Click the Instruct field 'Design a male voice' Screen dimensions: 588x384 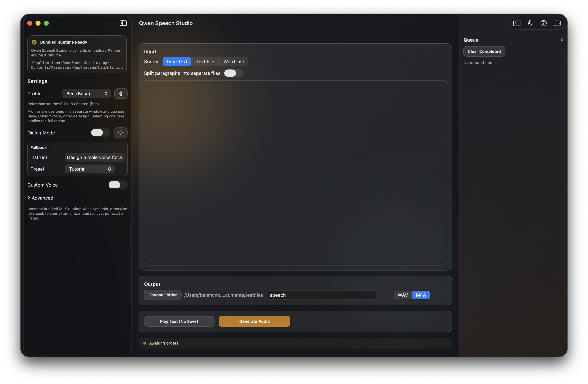94,157
